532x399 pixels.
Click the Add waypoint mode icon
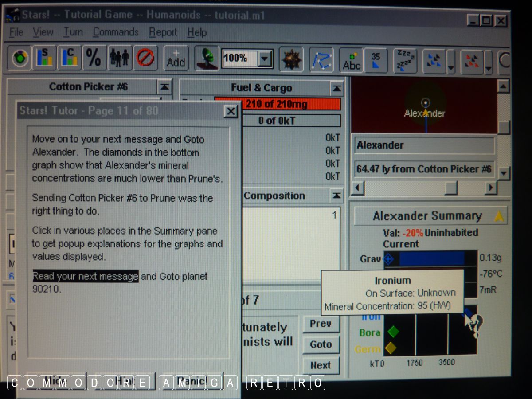[176, 59]
